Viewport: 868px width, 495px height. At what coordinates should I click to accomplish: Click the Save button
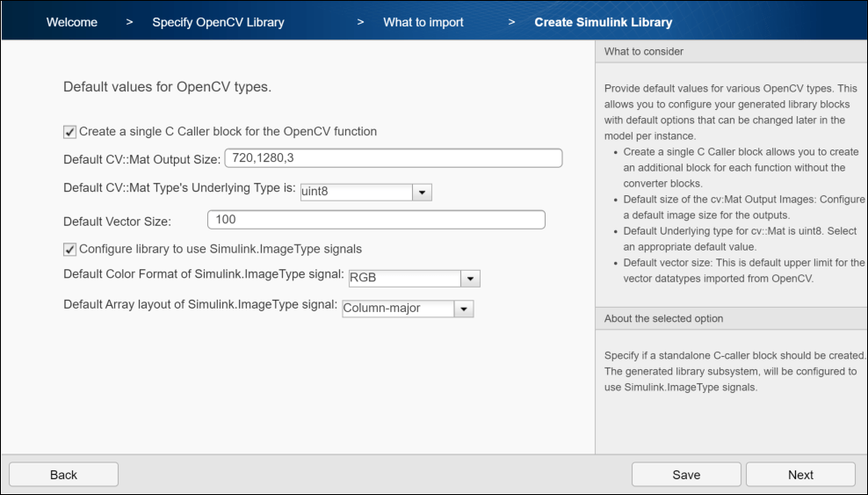pyautogui.click(x=686, y=475)
